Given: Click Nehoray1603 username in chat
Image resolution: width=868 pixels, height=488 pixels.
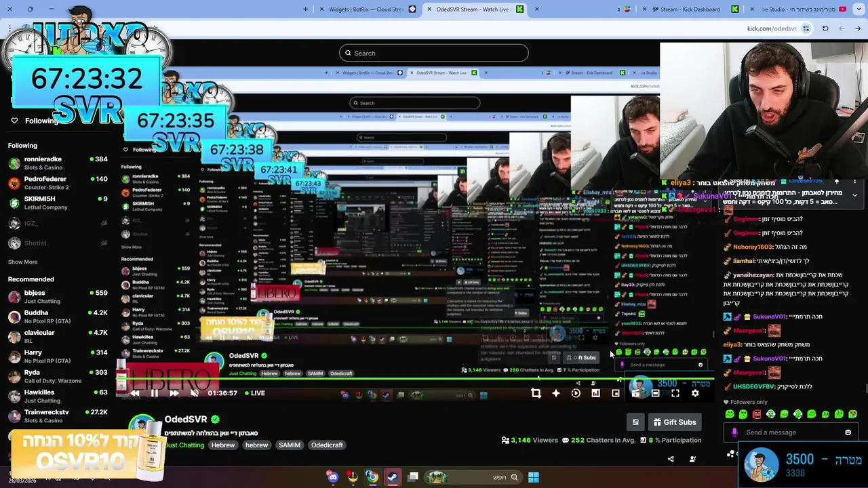Looking at the screenshot, I should 753,247.
